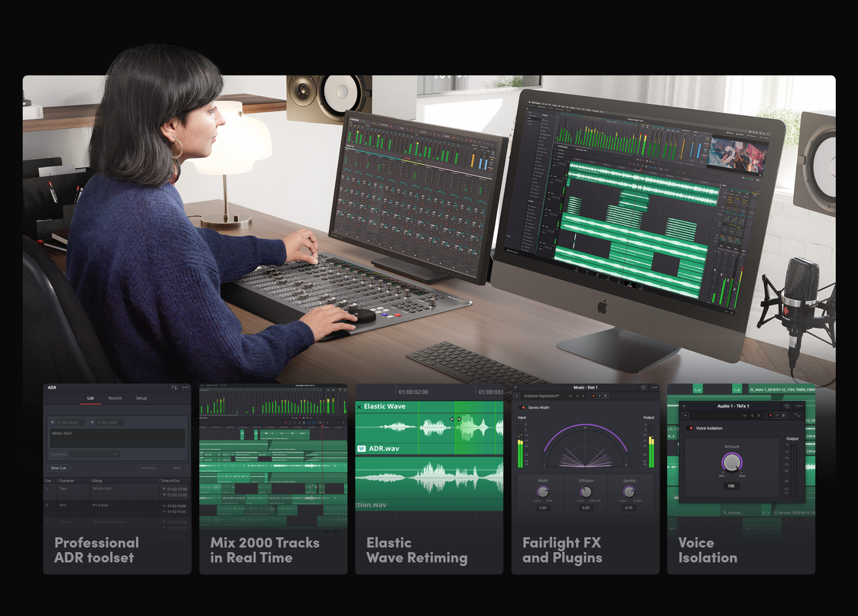This screenshot has width=858, height=616.
Task: Click the Voice Isolation Amount knob
Action: coord(732,462)
